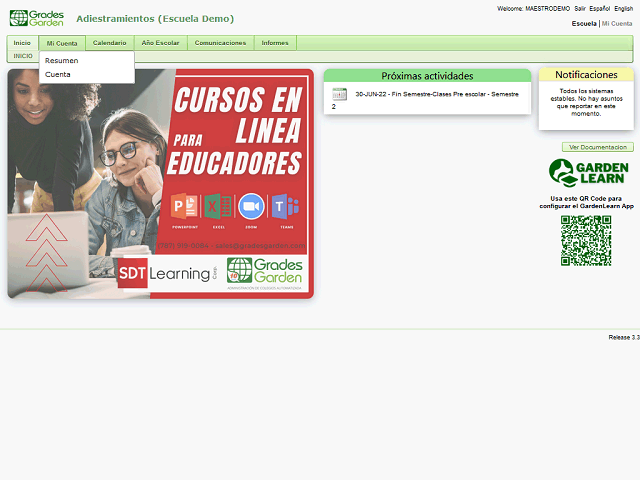This screenshot has height=480, width=640.
Task: Switch language to Español
Action: (599, 9)
